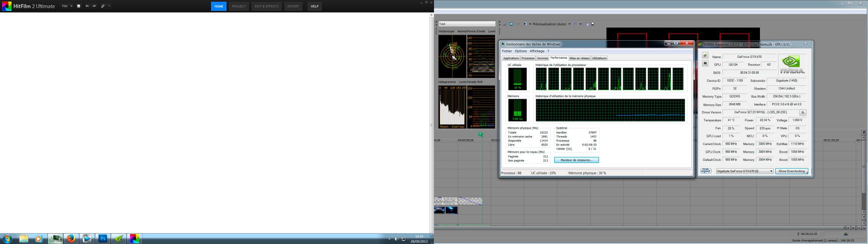
Task: Switch to Processus tab in Task Manager
Action: (528, 58)
